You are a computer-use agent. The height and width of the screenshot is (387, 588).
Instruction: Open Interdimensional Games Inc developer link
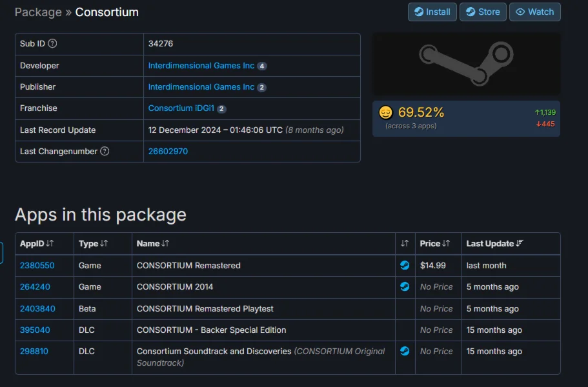201,65
